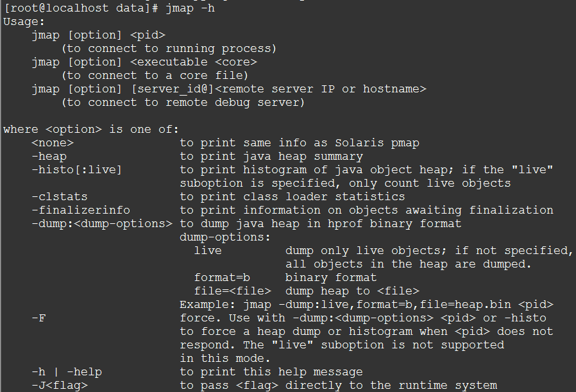Image resolution: width=576 pixels, height=392 pixels.
Task: Click the -dump:<dump-options> option name
Action: pos(101,223)
